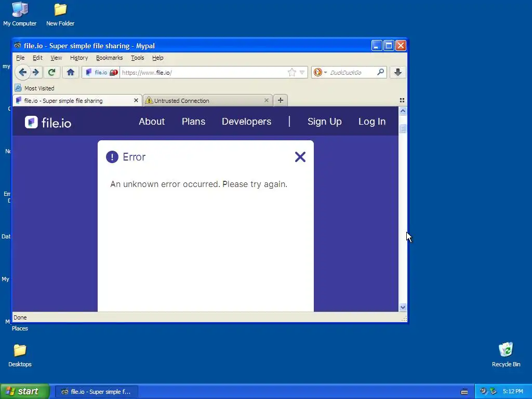Click the file.io site identity badge

point(101,72)
